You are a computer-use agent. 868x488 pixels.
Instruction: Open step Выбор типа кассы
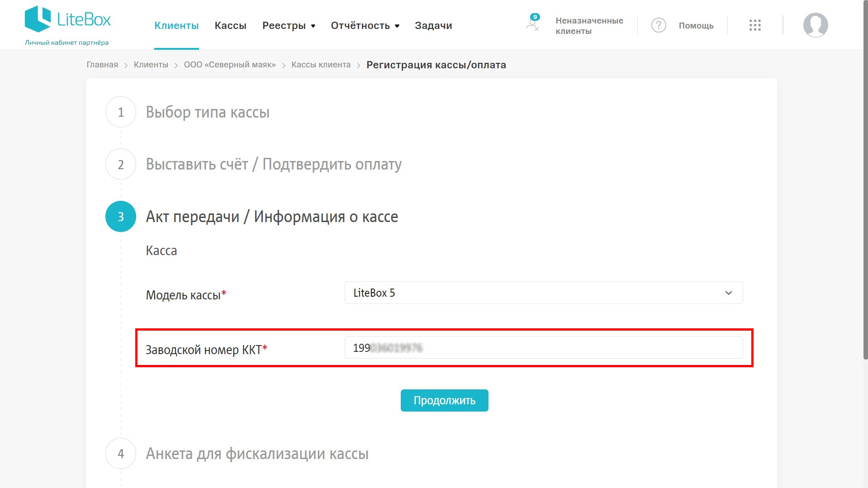[x=208, y=112]
